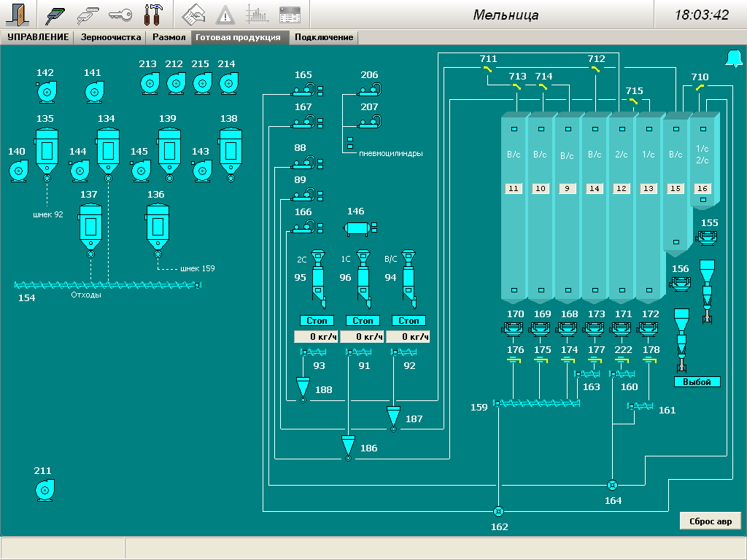Image resolution: width=747 pixels, height=560 pixels.
Task: Toggle diverter valve 711
Action: click(487, 69)
